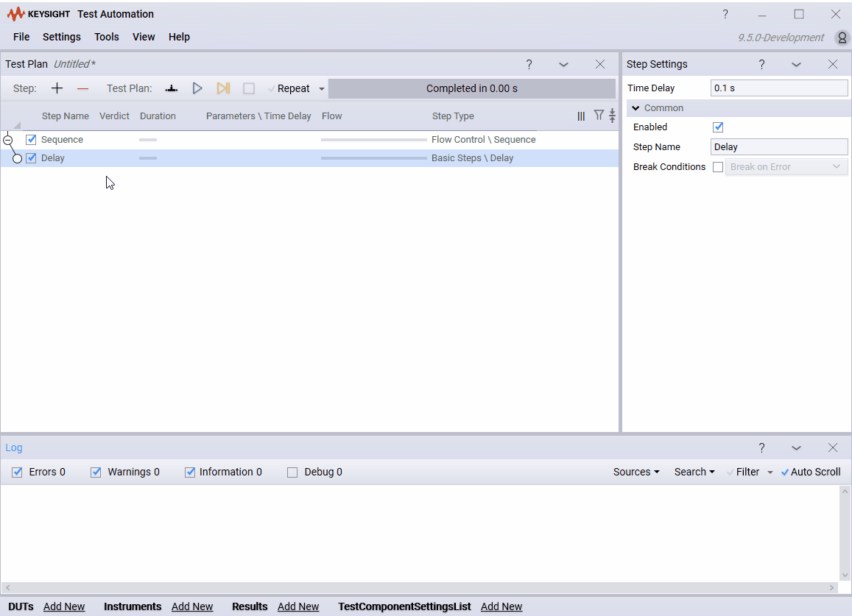Open Step Settings panel help question mark
Screen dimensions: 852x616
(x=762, y=65)
